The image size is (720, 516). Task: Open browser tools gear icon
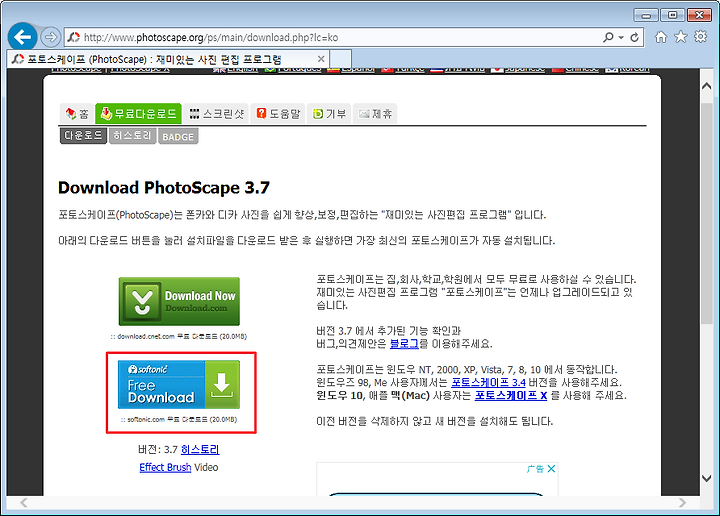pyautogui.click(x=700, y=36)
